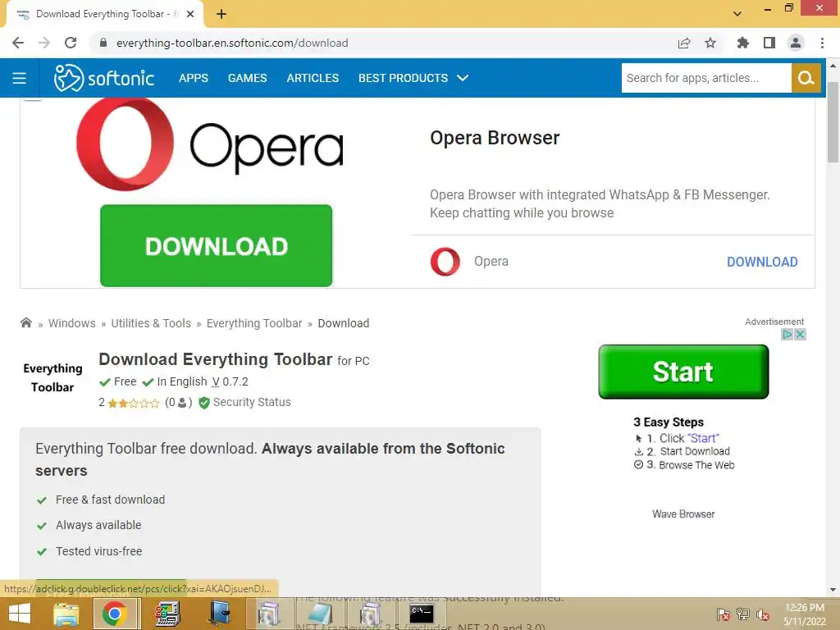Click the star rating of the app
The image size is (840, 630).
pos(134,403)
